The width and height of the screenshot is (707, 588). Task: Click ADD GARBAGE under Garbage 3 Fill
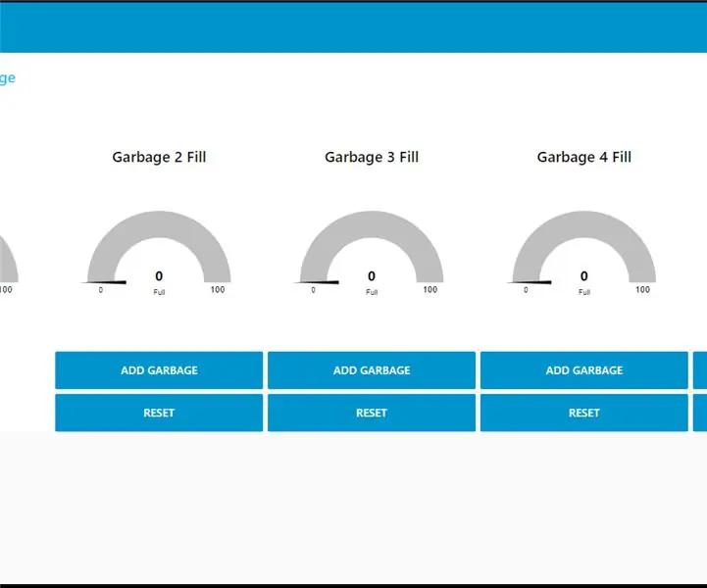click(372, 370)
